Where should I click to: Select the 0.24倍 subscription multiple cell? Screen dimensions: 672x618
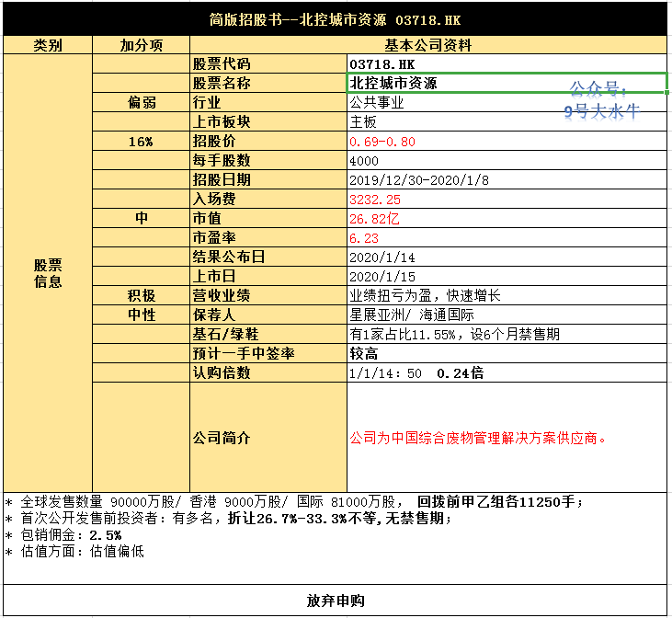pos(507,372)
